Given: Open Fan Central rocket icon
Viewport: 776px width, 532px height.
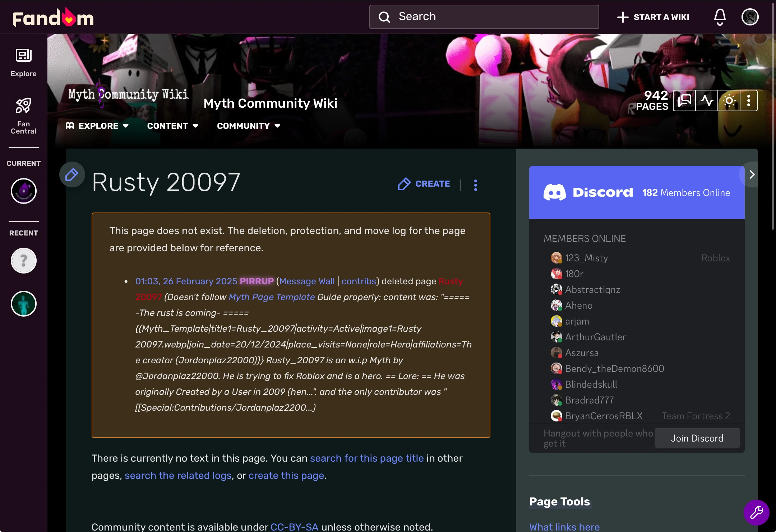Looking at the screenshot, I should pos(23,116).
